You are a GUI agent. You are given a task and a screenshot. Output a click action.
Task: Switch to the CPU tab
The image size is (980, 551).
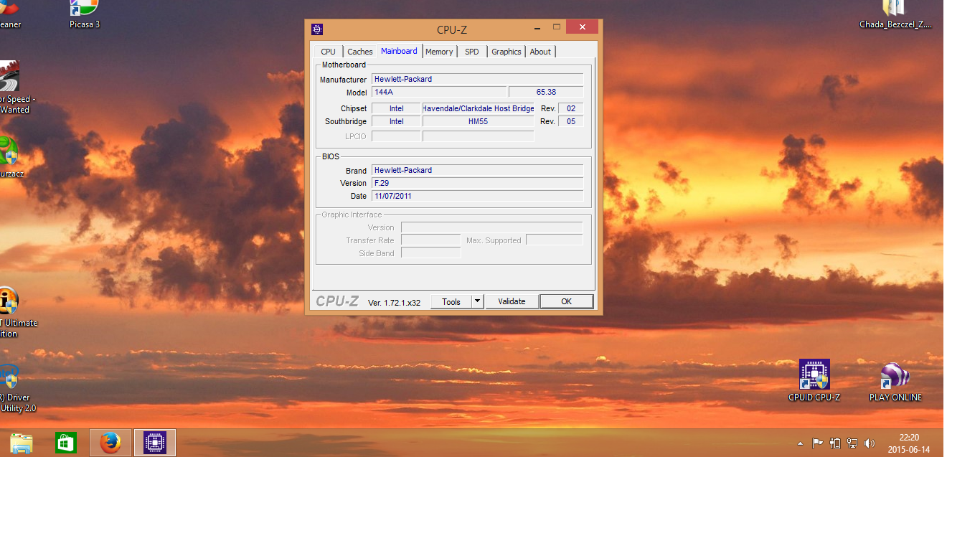(328, 52)
